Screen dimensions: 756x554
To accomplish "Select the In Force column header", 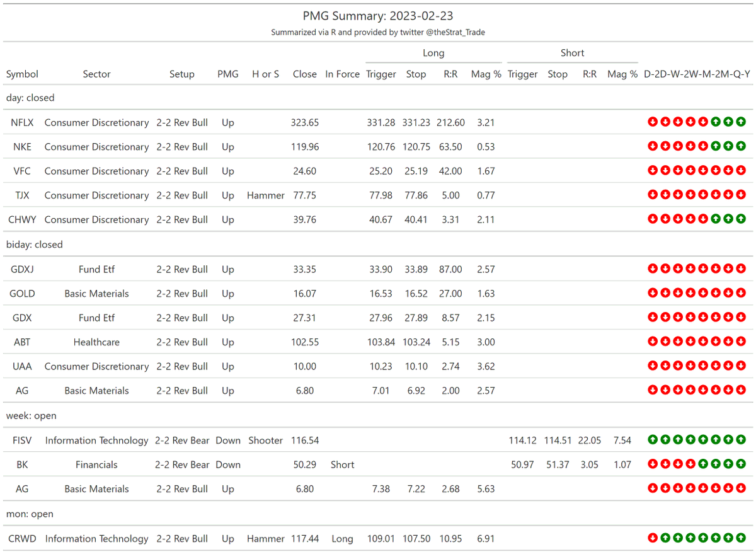I will 343,74.
